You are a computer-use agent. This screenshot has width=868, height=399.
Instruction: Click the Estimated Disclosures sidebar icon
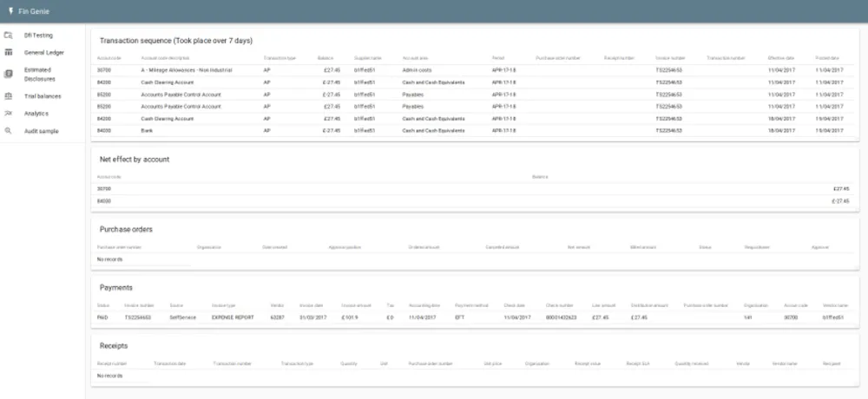pyautogui.click(x=9, y=74)
